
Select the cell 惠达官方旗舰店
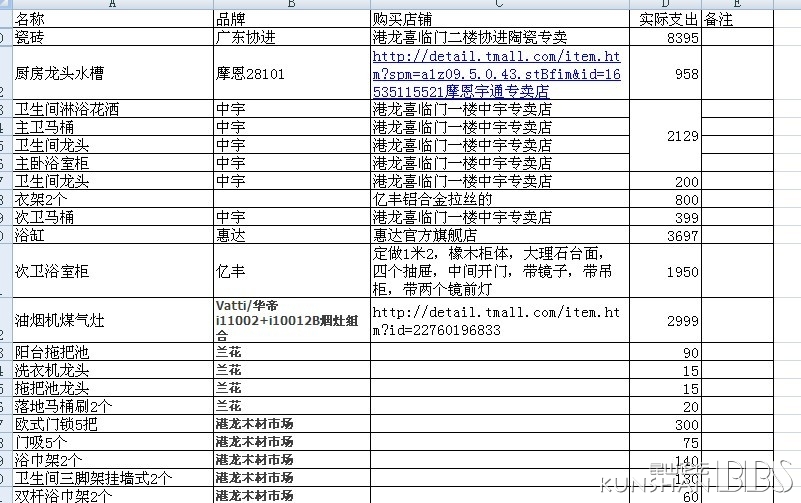point(500,235)
